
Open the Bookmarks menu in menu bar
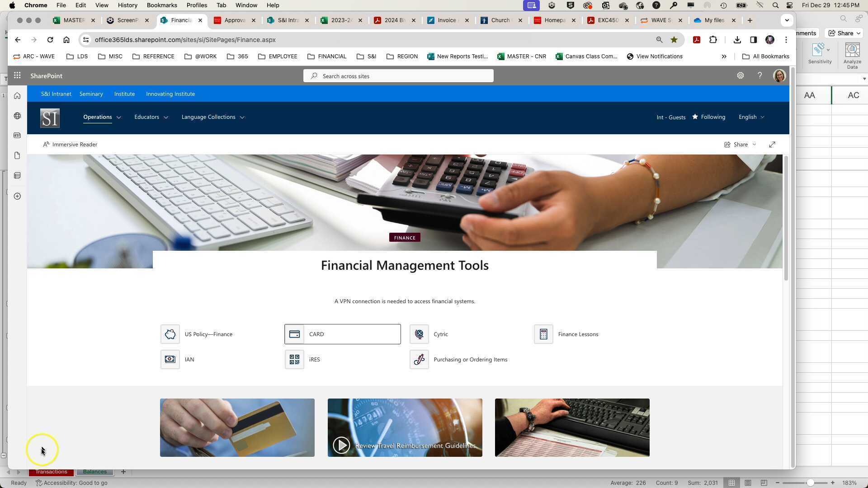(161, 5)
